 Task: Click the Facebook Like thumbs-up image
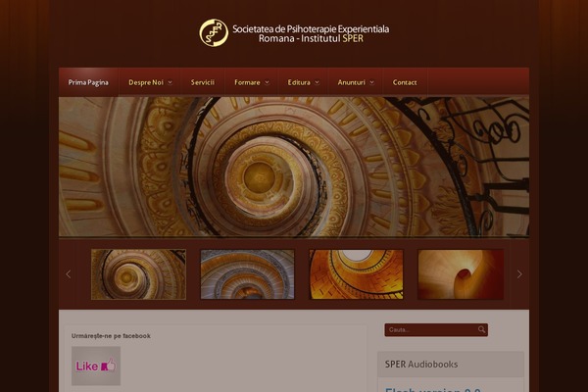96,366
